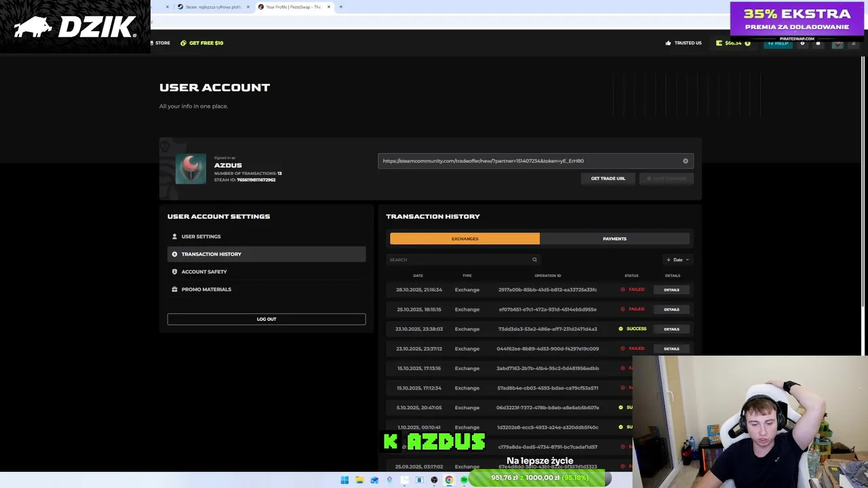868x488 pixels.
Task: Open the Promo Materials section
Action: pyautogui.click(x=267, y=289)
